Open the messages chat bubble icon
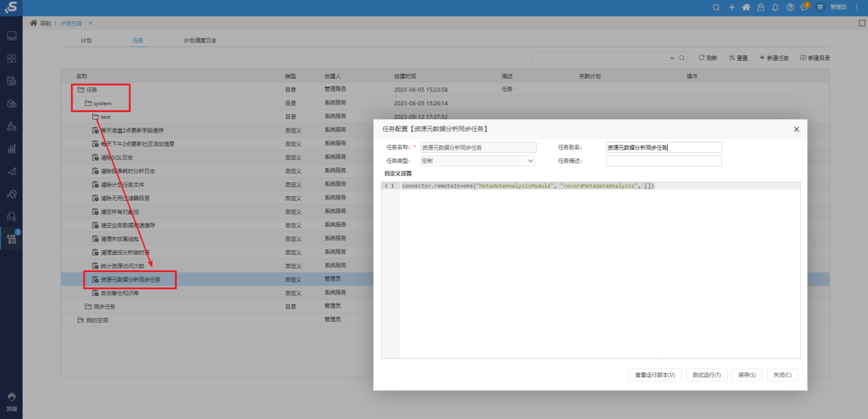 804,7
